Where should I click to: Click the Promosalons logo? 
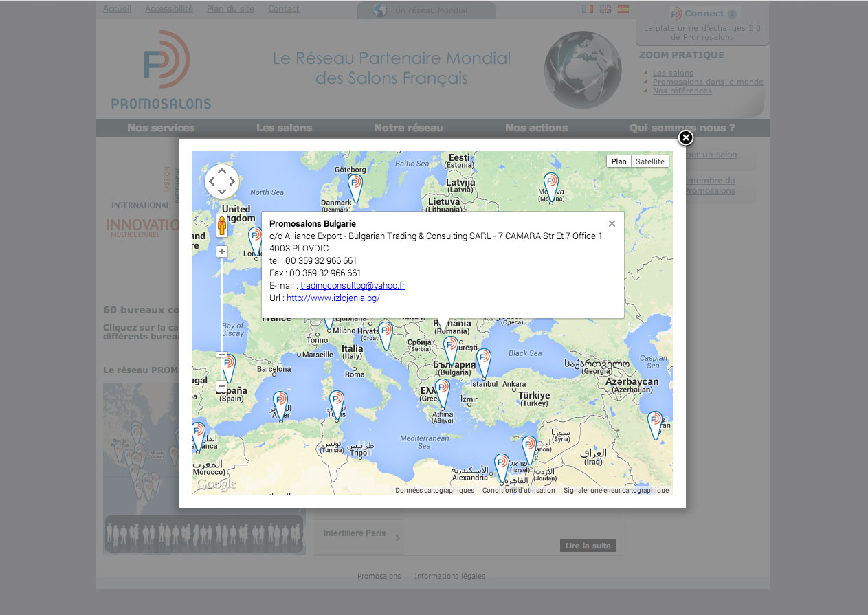162,69
